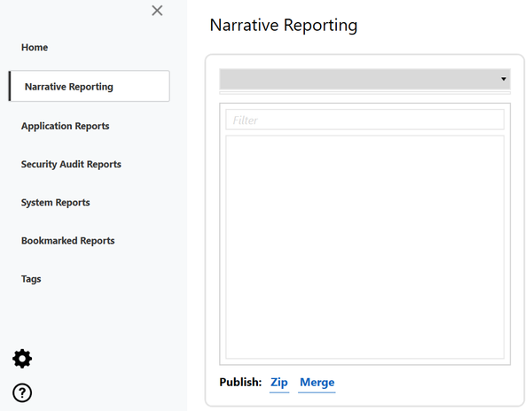Click the thin bar beneath the dropdown
532x411 pixels.
(364, 92)
